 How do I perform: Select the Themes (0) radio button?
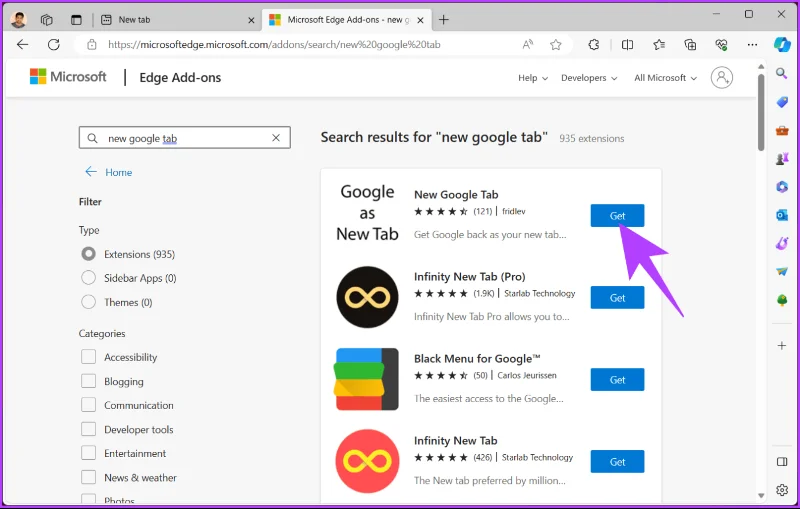click(88, 302)
